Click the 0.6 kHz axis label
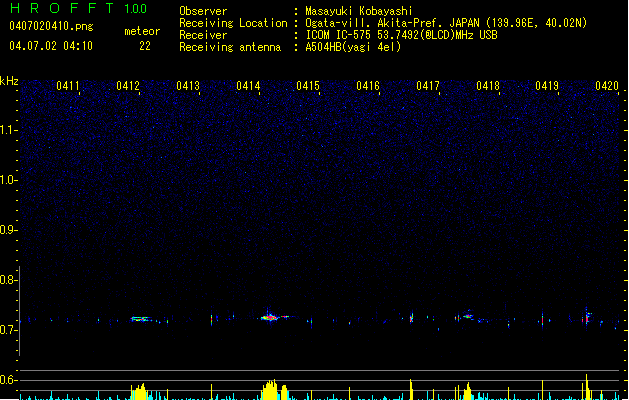The width and height of the screenshot is (629, 400). (7, 380)
